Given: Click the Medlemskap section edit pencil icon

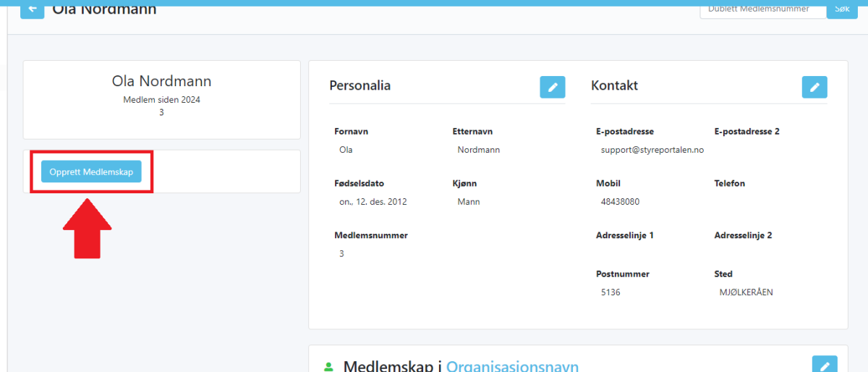Looking at the screenshot, I should tap(825, 364).
